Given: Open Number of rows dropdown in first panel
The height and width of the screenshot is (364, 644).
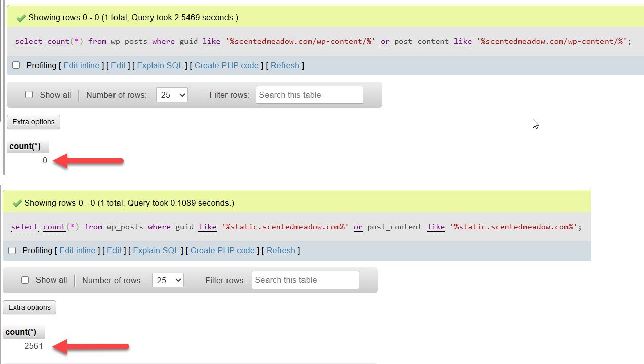Looking at the screenshot, I should [x=172, y=95].
